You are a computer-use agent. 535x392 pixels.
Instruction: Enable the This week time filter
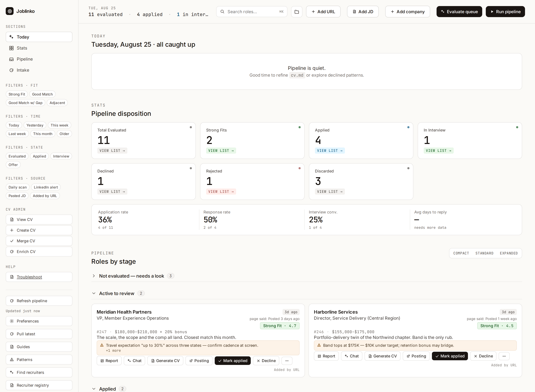pos(59,125)
